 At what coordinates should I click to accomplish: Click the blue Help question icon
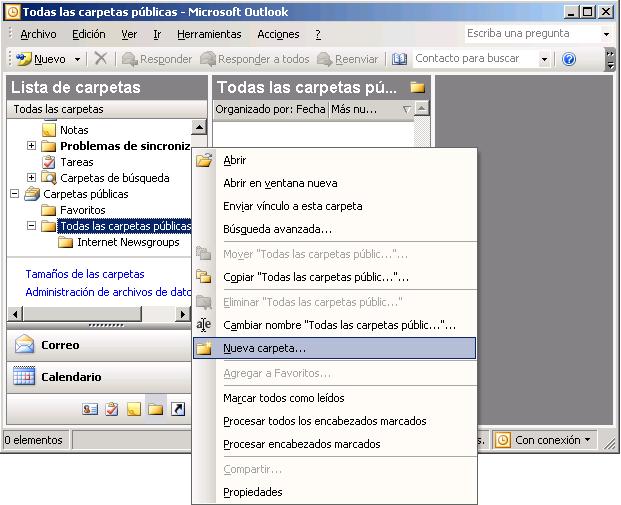[x=569, y=59]
